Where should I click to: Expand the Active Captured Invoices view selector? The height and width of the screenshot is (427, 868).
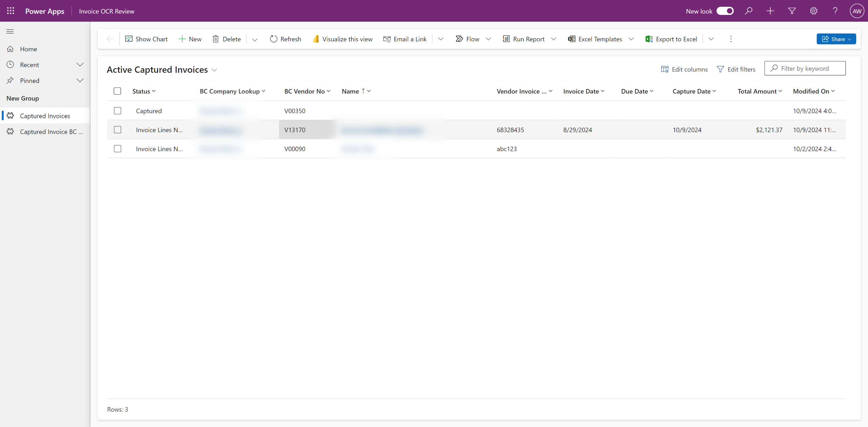(214, 70)
